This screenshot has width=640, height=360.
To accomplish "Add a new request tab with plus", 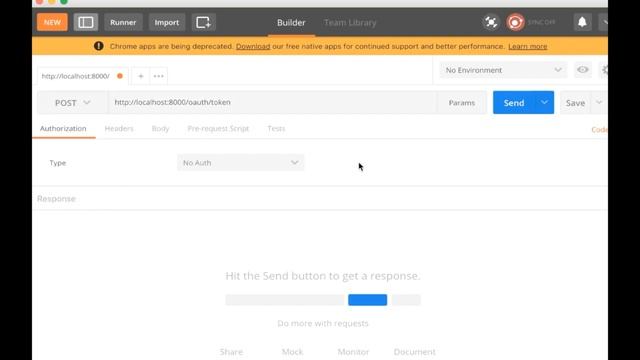I will pyautogui.click(x=141, y=76).
